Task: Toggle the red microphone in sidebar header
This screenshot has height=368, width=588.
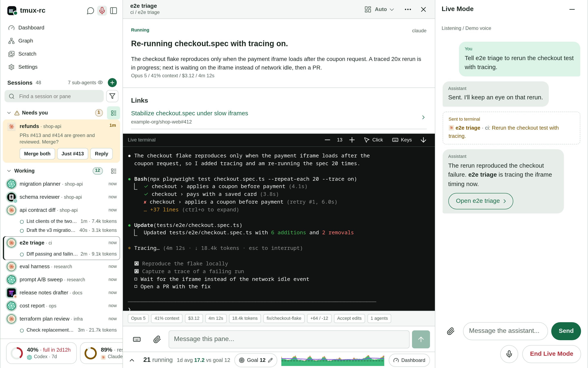Action: [x=102, y=10]
